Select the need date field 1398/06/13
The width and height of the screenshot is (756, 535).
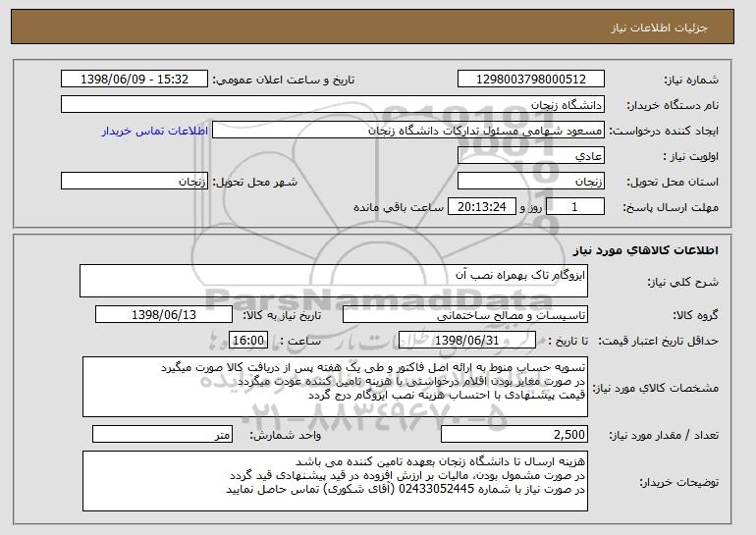coord(164,315)
